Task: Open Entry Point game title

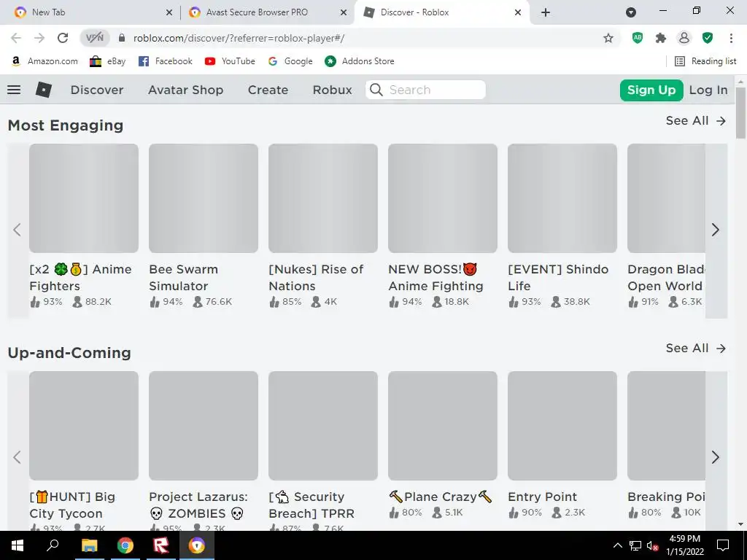Action: [542, 497]
